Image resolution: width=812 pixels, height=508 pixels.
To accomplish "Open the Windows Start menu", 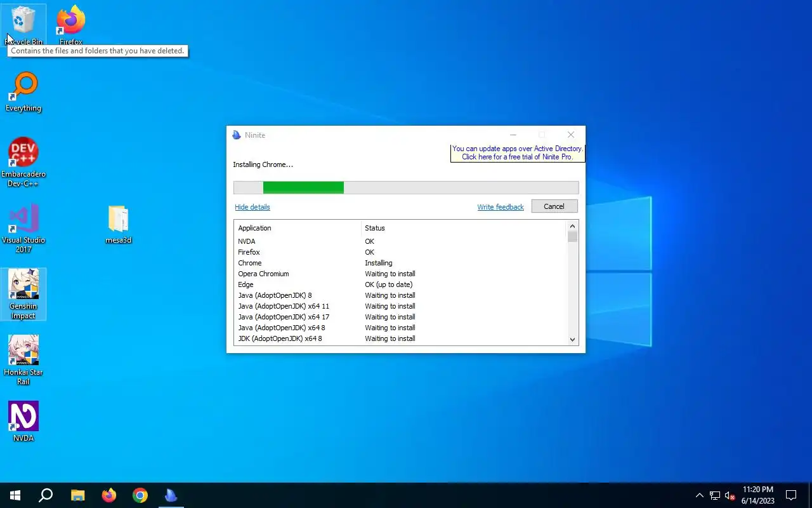I will pyautogui.click(x=15, y=495).
